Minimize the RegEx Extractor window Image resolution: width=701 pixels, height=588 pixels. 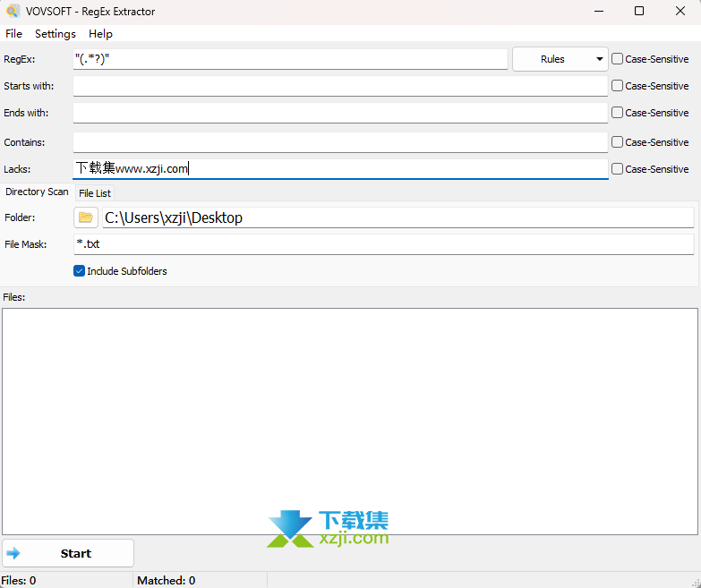point(599,11)
